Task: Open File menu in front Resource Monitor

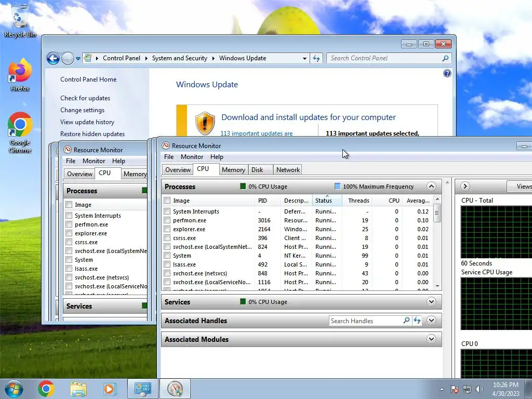Action: tap(169, 157)
